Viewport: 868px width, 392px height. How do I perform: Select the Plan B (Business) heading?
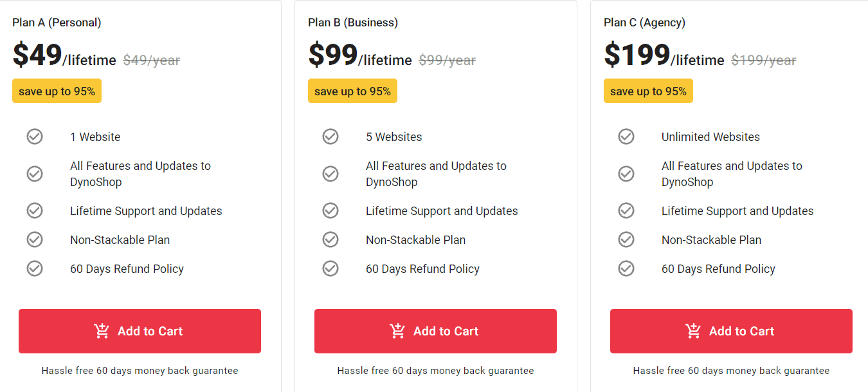click(x=352, y=21)
